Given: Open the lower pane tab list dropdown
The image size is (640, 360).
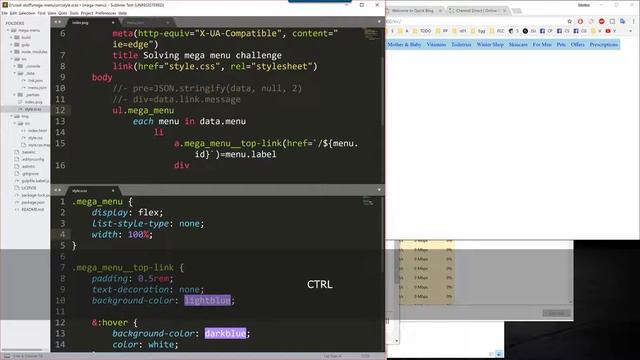Looking at the screenshot, I should pyautogui.click(x=379, y=190).
